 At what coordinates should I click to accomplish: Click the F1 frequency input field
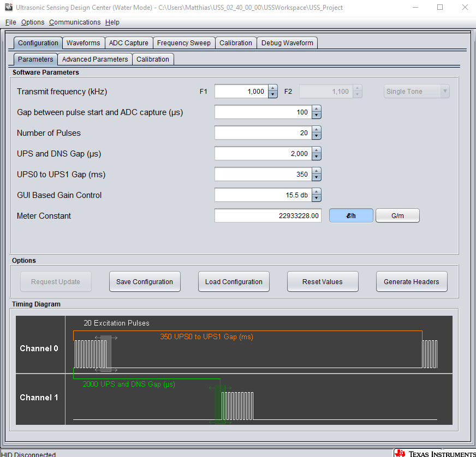tap(241, 91)
